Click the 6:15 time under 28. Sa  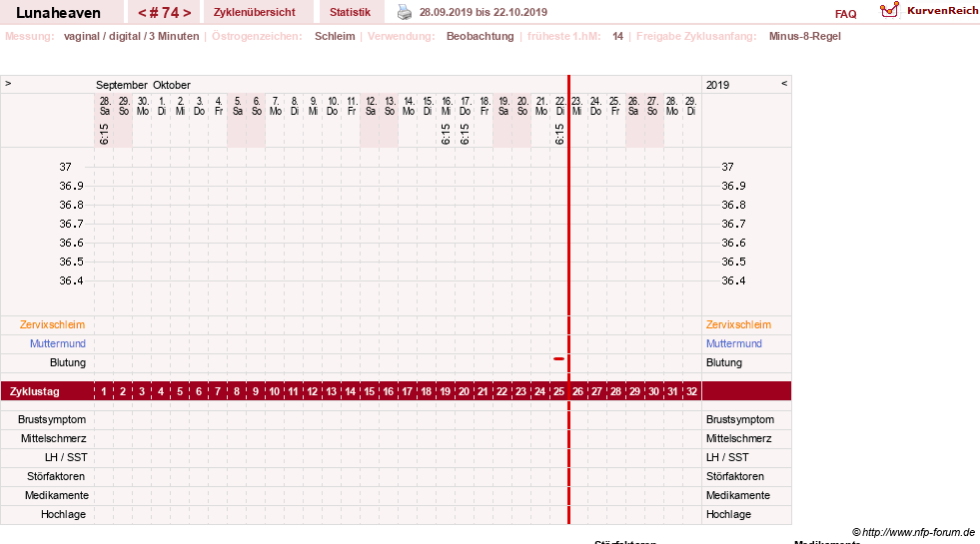[104, 134]
